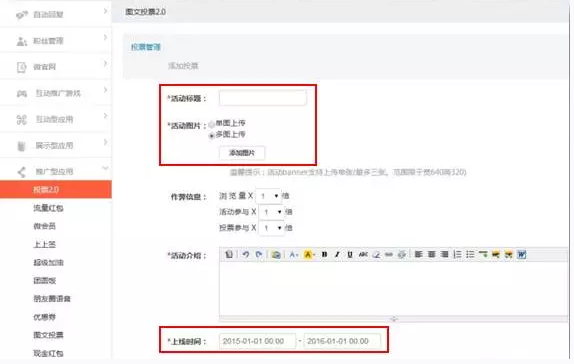Open 超级加油 in the sidebar

pyautogui.click(x=48, y=263)
